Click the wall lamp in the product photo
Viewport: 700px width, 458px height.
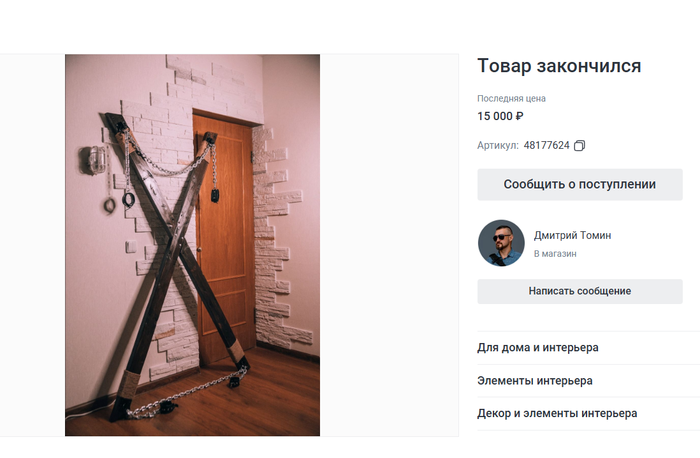(x=92, y=160)
